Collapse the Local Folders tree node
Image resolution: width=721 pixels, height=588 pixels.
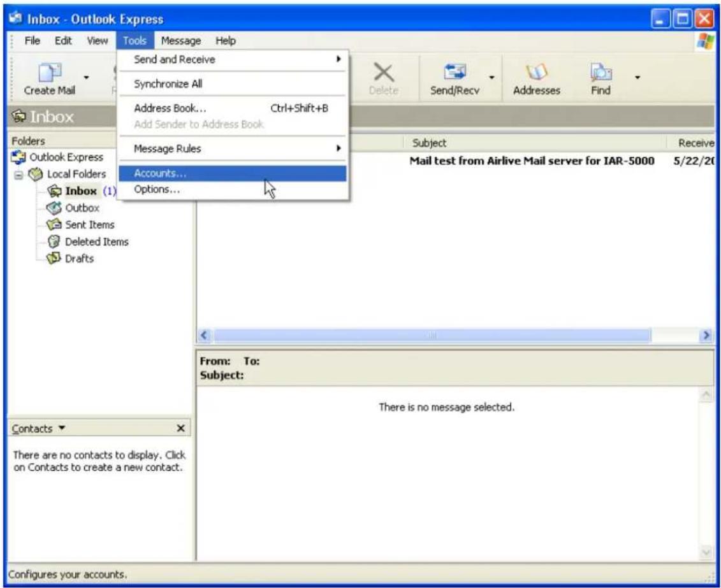point(18,175)
